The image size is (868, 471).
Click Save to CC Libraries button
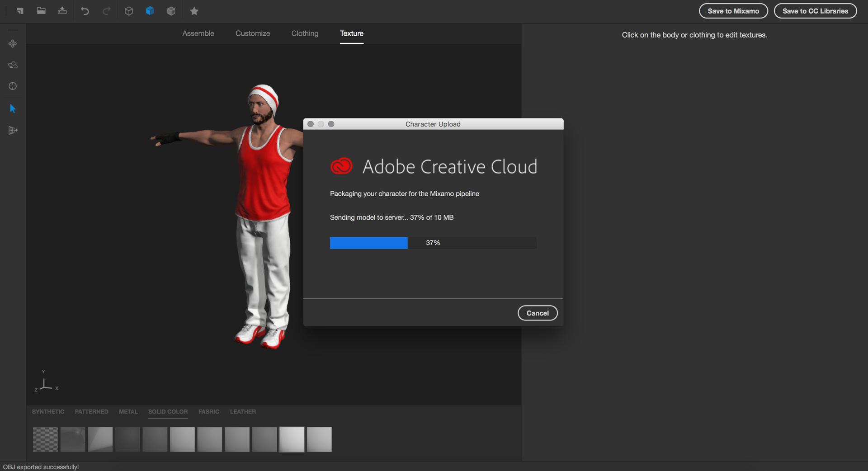coord(815,11)
